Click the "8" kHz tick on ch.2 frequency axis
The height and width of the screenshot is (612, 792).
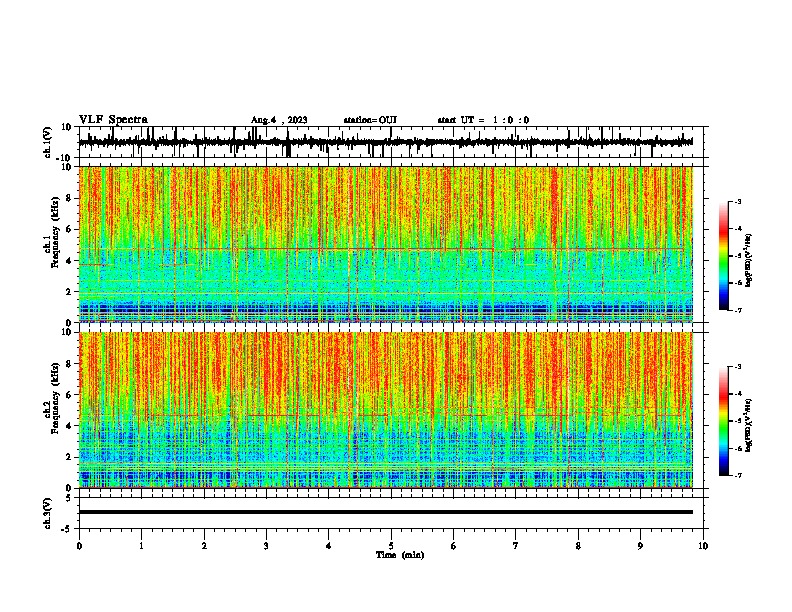click(70, 364)
